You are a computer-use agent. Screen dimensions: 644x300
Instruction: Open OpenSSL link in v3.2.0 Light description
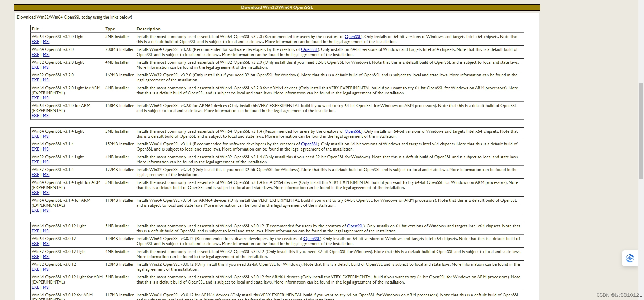point(353,37)
